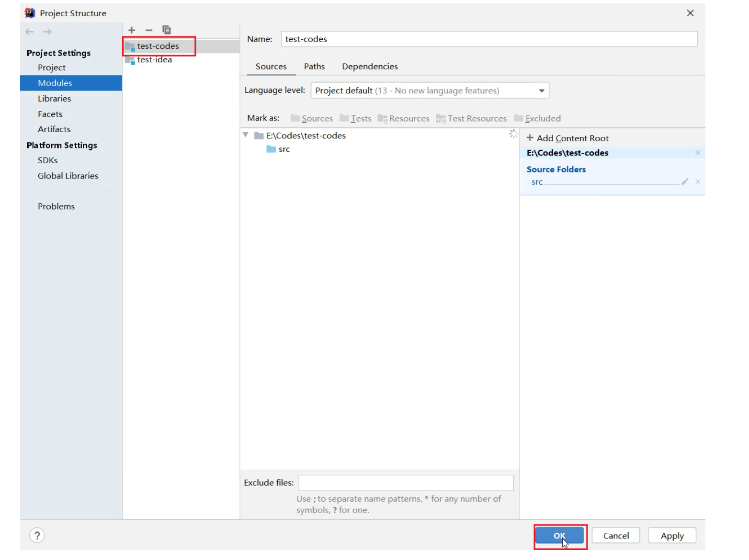Image resolution: width=749 pixels, height=560 pixels.
Task: Confirm with the OK button
Action: point(559,536)
